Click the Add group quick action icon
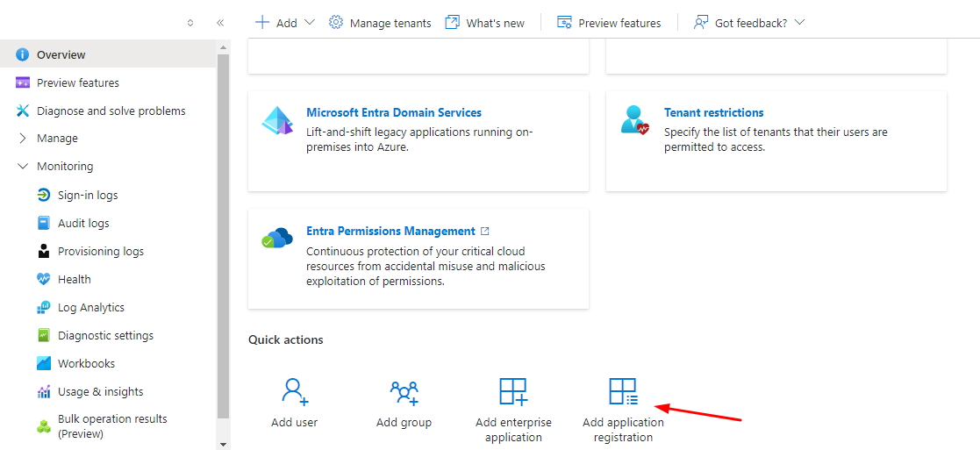Viewport: 980px width, 450px height. (404, 393)
